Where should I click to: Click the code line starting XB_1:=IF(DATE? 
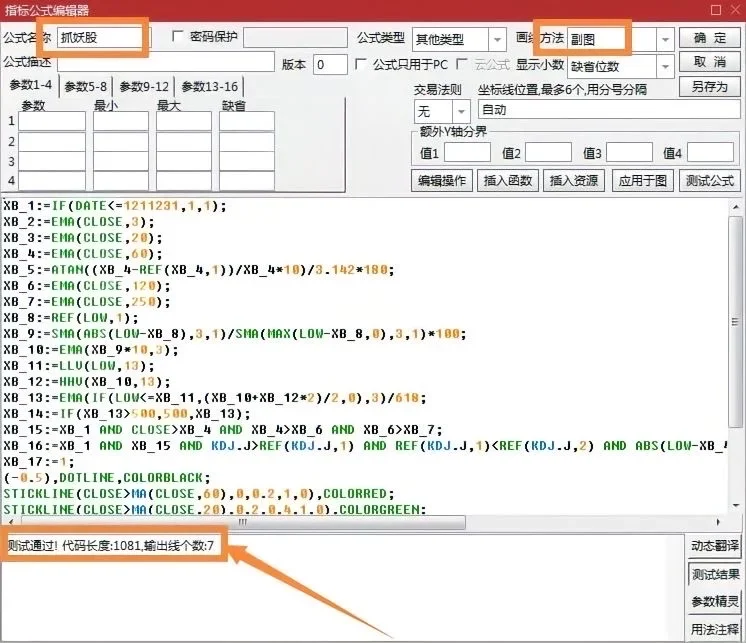(x=115, y=206)
